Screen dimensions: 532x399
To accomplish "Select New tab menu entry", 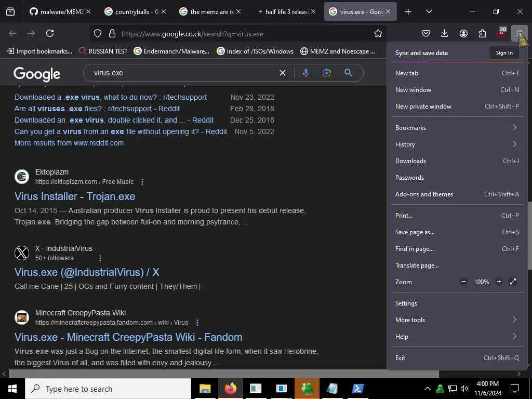I will pos(457,73).
